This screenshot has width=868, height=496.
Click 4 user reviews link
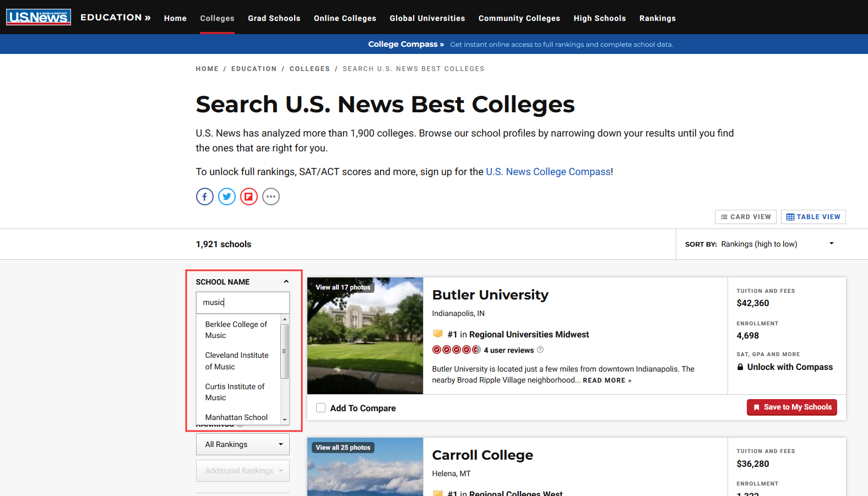pyautogui.click(x=509, y=350)
